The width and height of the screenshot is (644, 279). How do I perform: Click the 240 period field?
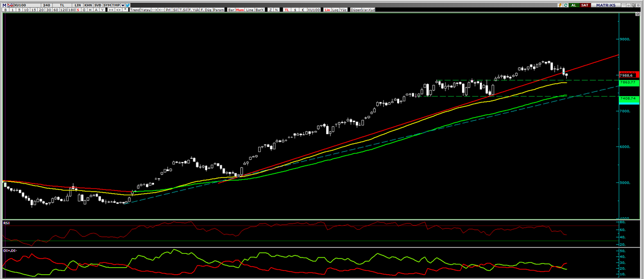click(x=47, y=5)
